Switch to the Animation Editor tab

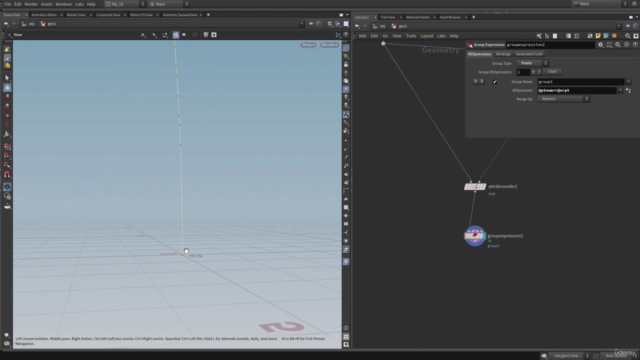pyautogui.click(x=44, y=15)
